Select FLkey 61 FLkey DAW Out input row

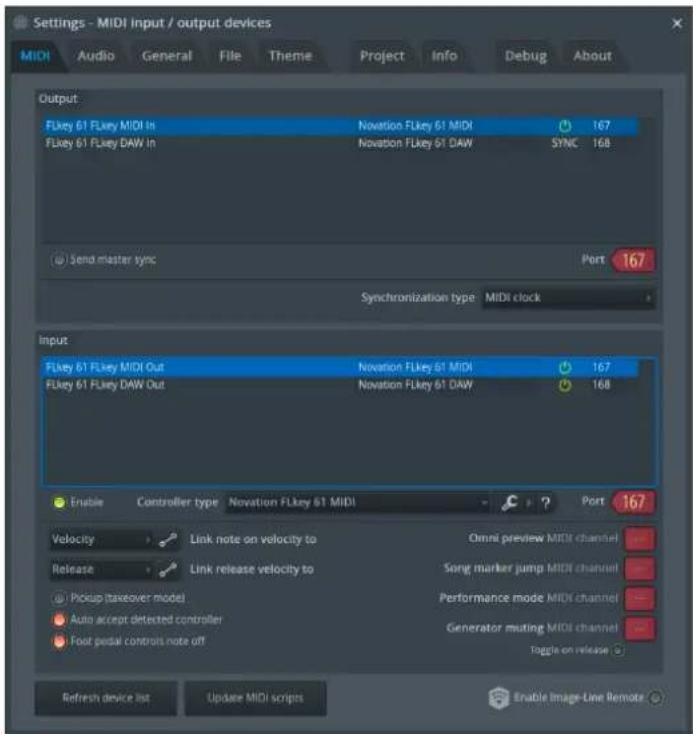340,385
